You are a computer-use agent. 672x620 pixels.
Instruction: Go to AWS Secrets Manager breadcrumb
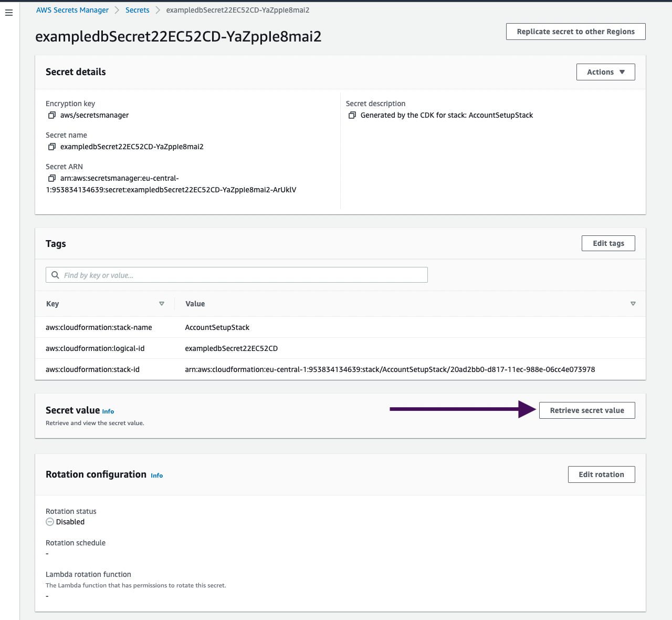(x=72, y=10)
